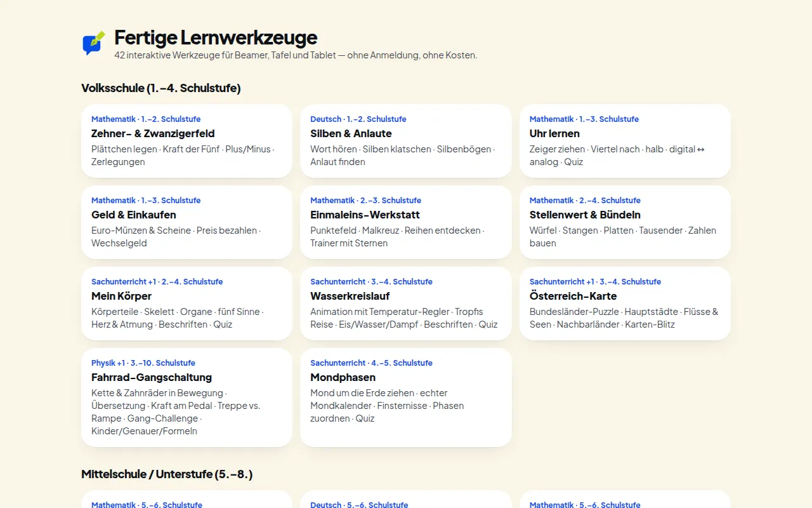Click the Fertige Lernwerkzeuge page heading

tap(216, 37)
